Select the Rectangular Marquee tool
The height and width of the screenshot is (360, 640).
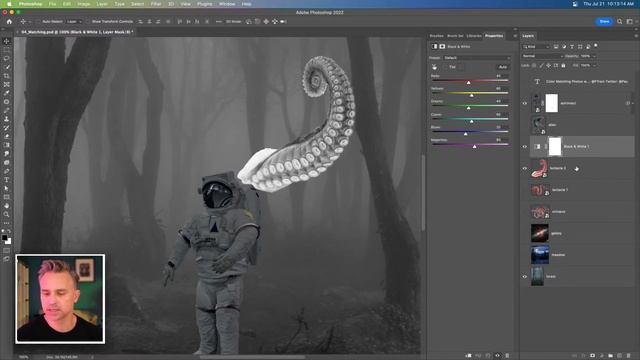tap(7, 50)
